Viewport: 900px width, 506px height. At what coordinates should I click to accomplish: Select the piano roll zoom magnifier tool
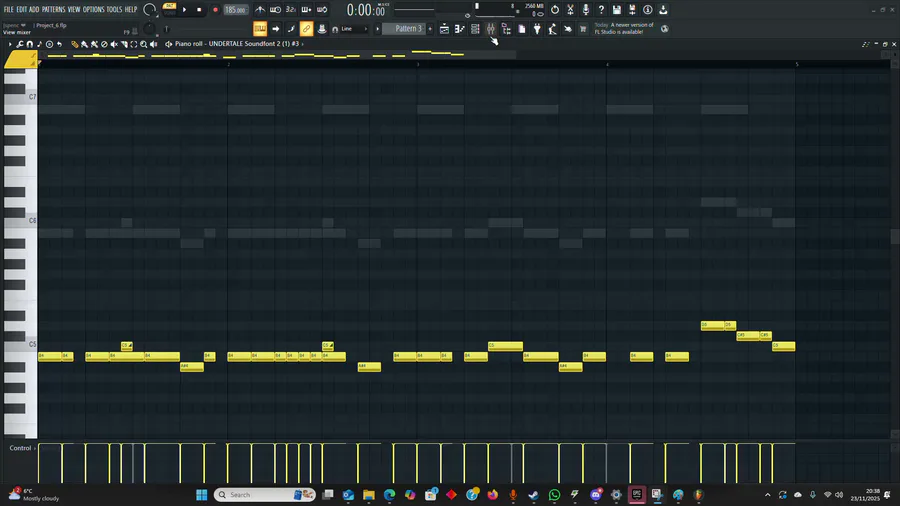pos(143,44)
